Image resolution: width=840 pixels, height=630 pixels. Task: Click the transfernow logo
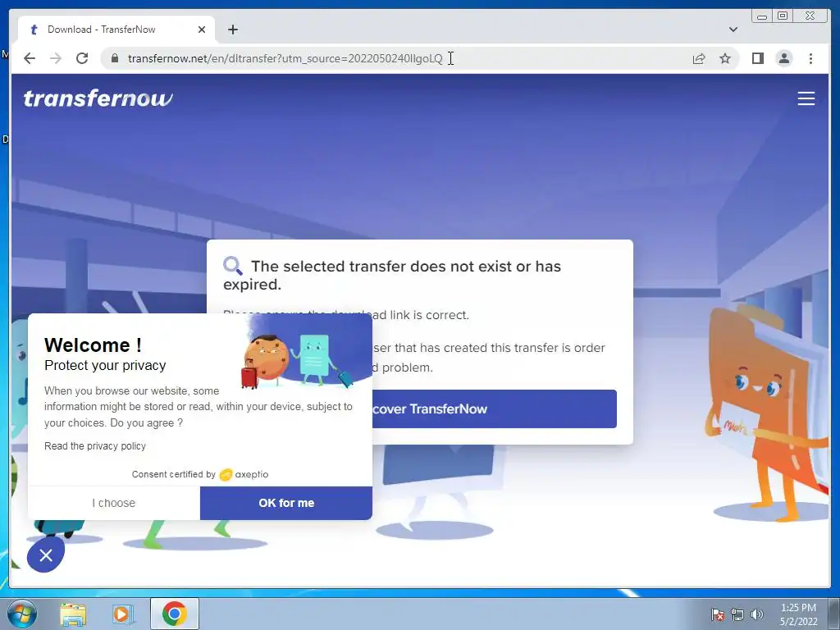coord(98,98)
